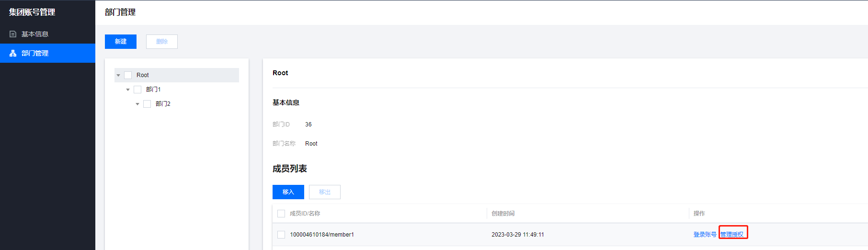Screen dimensions: 868x250
Task: Click the 管理授权 link
Action: 732,235
